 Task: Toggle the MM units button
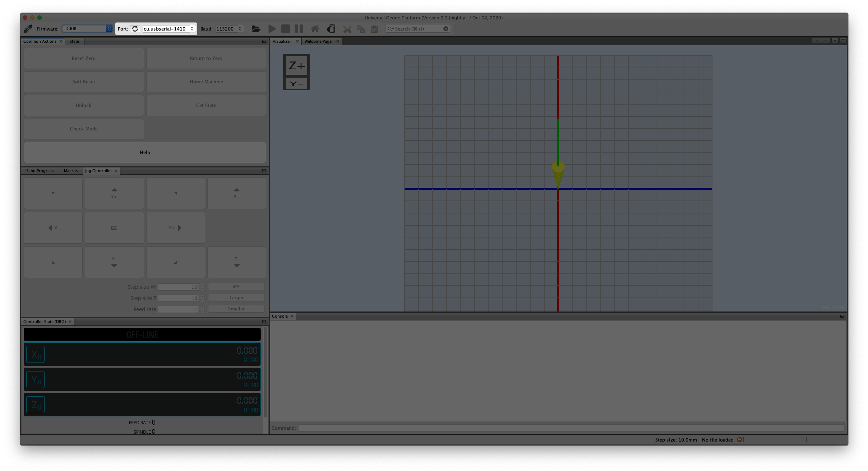(x=236, y=286)
